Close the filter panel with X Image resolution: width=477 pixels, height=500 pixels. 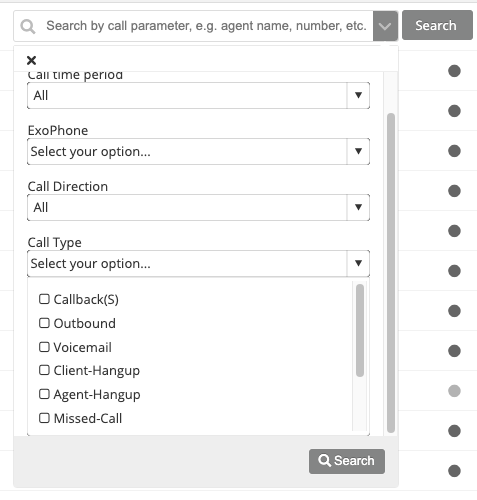[31, 60]
